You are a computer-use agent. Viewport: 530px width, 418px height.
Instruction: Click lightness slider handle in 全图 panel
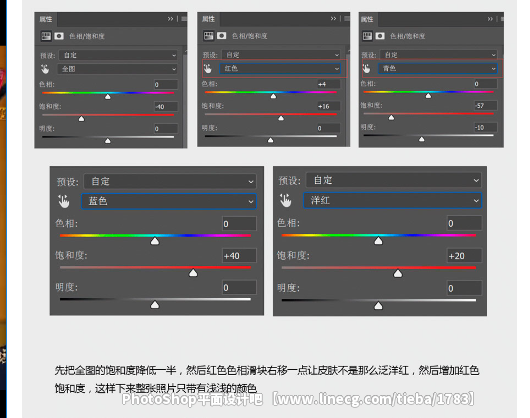pyautogui.click(x=107, y=141)
